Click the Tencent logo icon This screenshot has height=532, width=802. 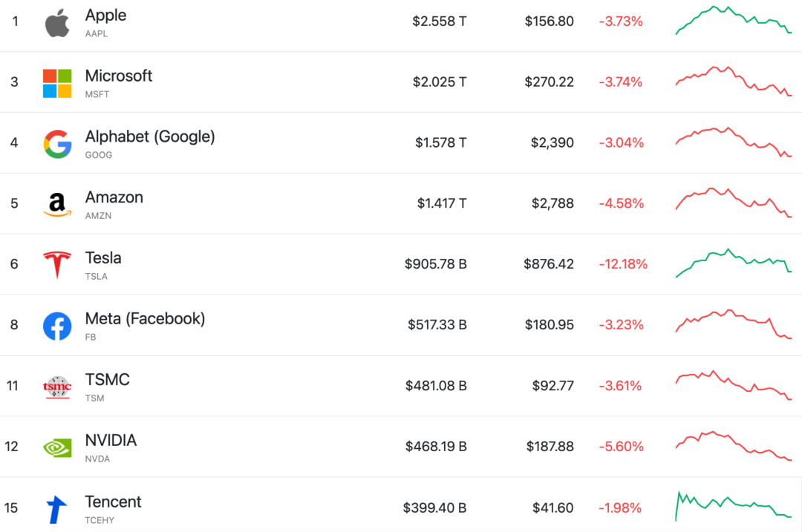[x=57, y=509]
